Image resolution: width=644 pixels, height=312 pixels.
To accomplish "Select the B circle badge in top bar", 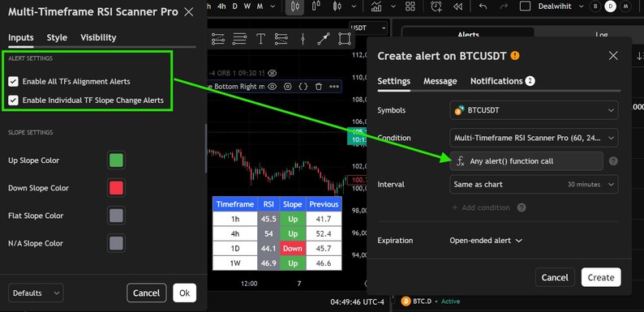I will (x=595, y=6).
